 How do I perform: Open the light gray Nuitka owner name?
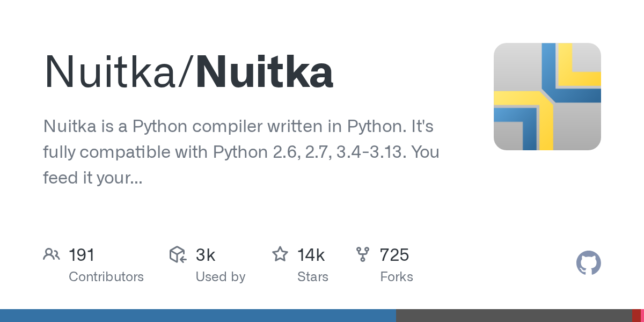tap(114, 72)
